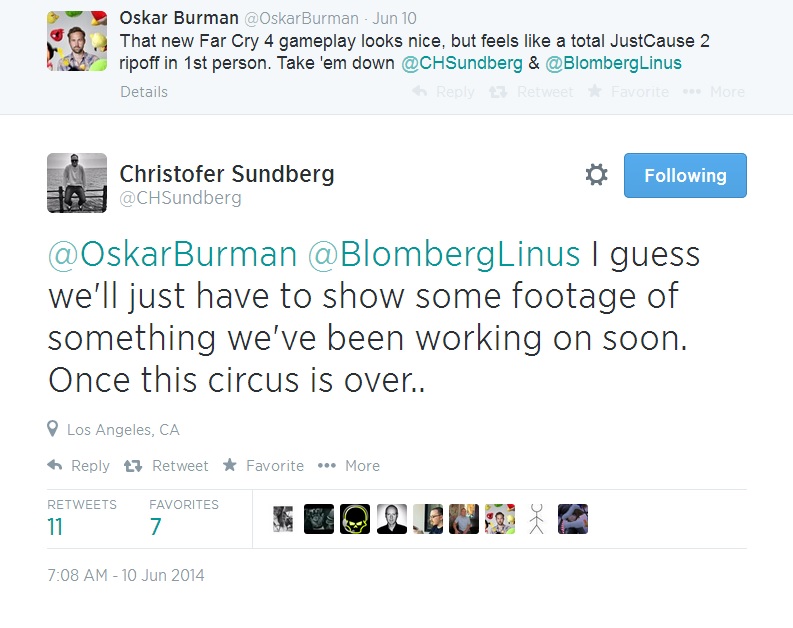Image resolution: width=793 pixels, height=628 pixels.
Task: Open Christofer Sundberg's profile picture
Action: [x=77, y=183]
